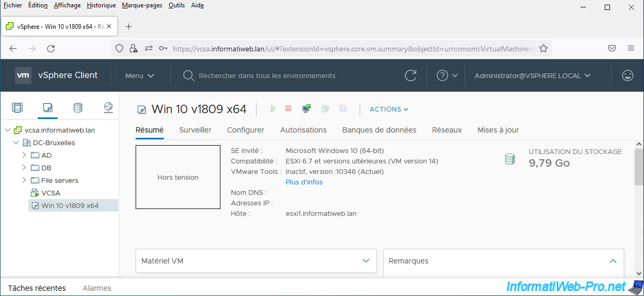Image resolution: width=644 pixels, height=296 pixels.
Task: Click the Plus d'infos link
Action: 304,182
